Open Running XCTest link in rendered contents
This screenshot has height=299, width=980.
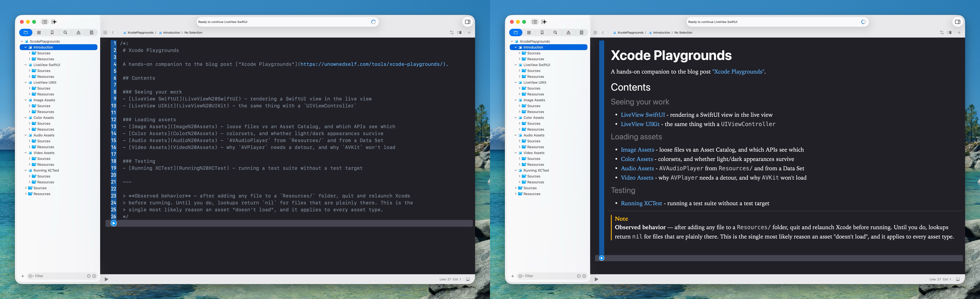(641, 203)
